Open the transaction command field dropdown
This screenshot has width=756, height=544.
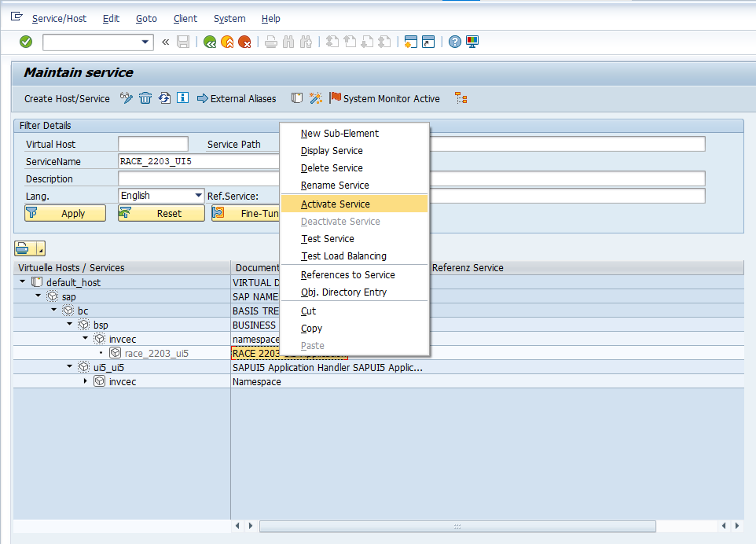145,42
